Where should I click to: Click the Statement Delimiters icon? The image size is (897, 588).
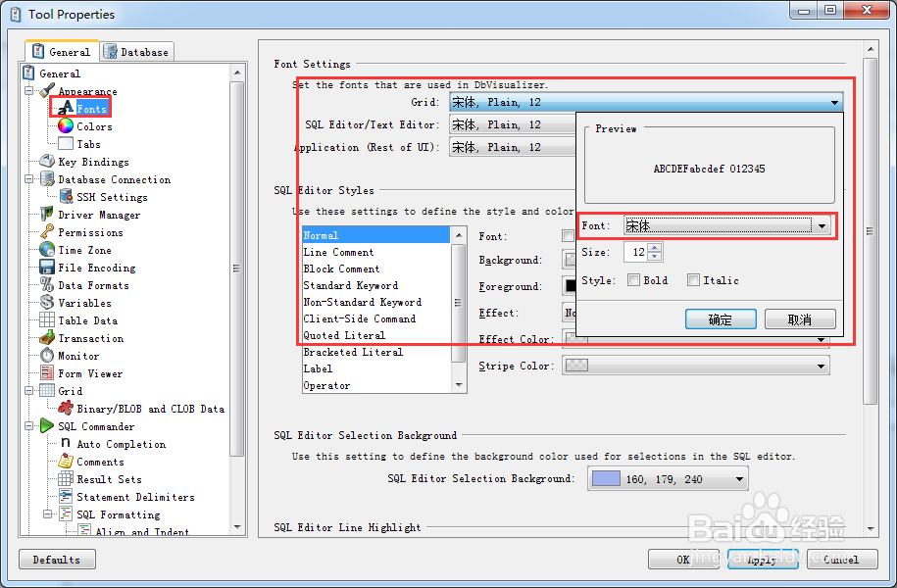[66, 497]
